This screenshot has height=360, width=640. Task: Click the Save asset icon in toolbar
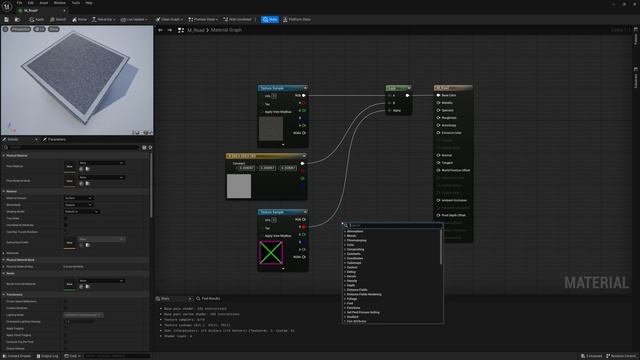tap(6, 19)
